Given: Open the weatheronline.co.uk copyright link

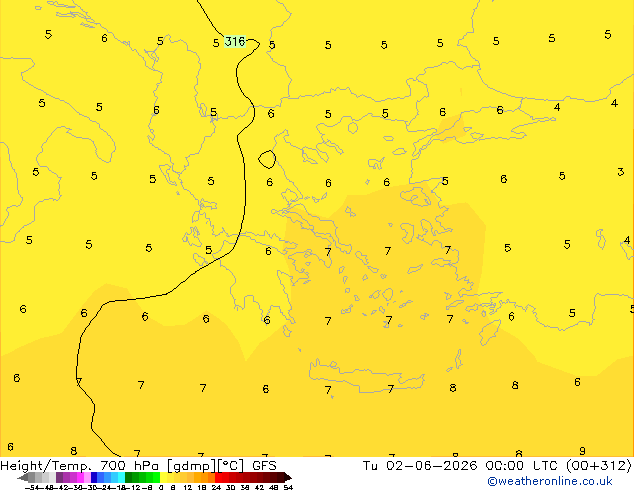Looking at the screenshot, I should point(550,481).
